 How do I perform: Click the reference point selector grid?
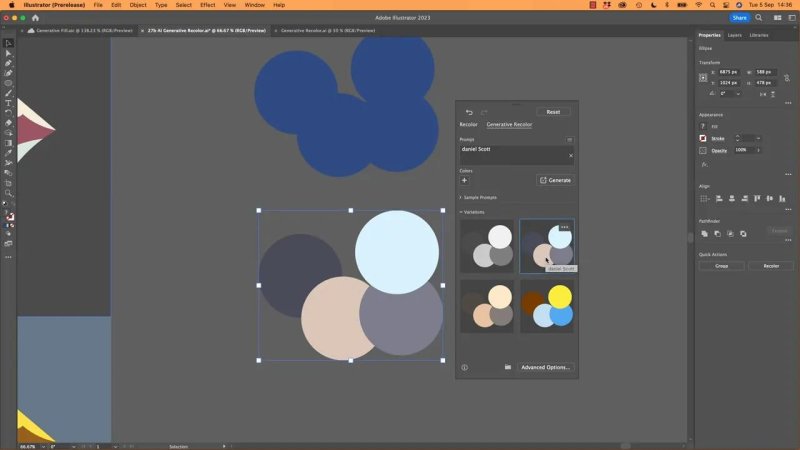(703, 78)
